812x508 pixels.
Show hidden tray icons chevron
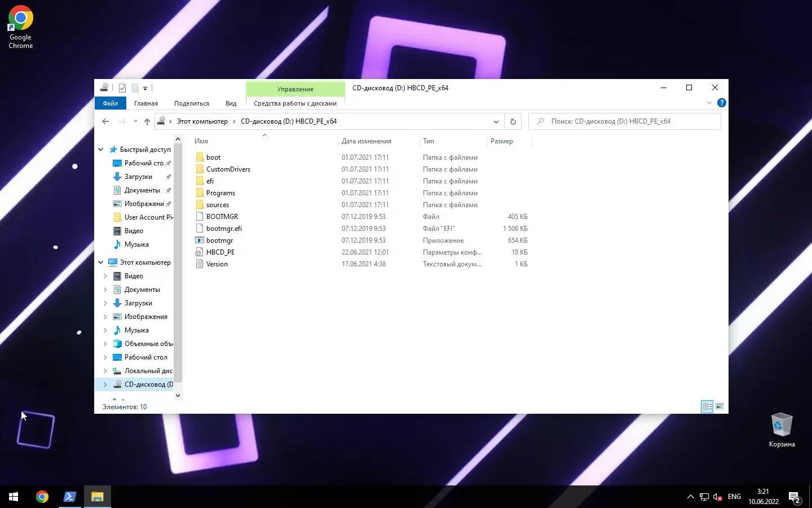pos(690,497)
